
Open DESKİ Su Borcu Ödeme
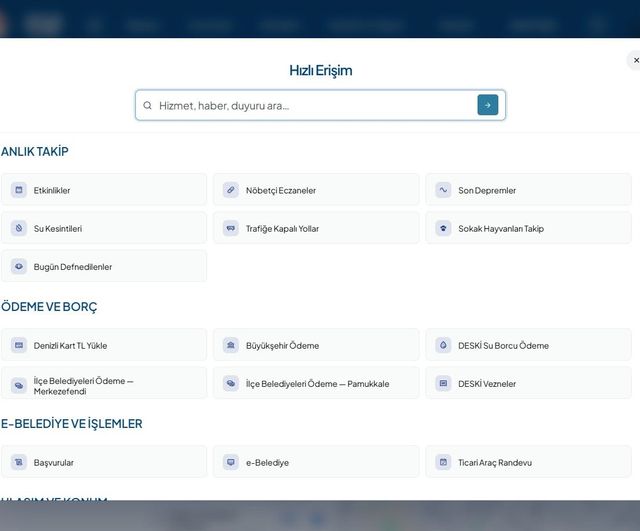[529, 345]
